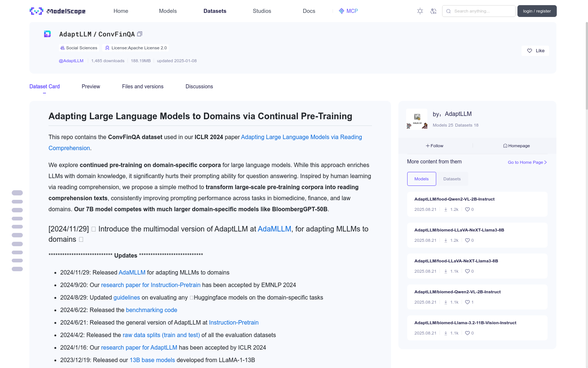Focus the Search anything input field

coord(479,11)
